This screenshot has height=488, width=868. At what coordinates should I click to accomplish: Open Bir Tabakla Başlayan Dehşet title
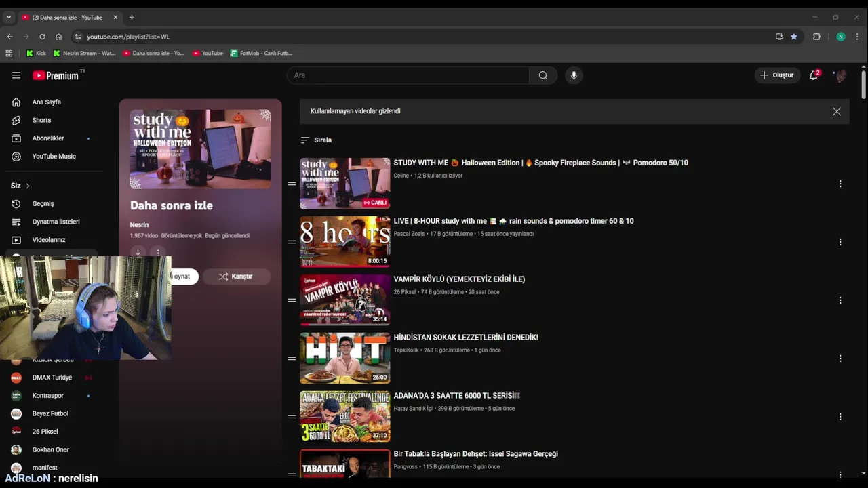(475, 454)
